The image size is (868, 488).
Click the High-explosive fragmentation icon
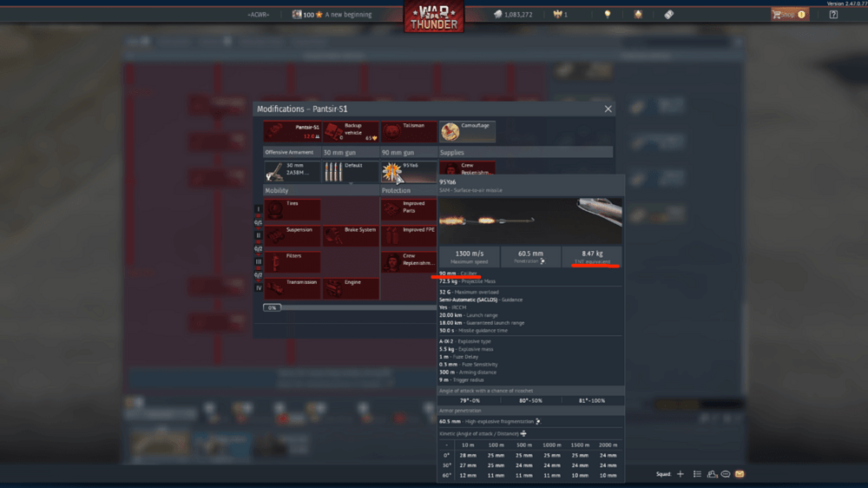pyautogui.click(x=538, y=421)
